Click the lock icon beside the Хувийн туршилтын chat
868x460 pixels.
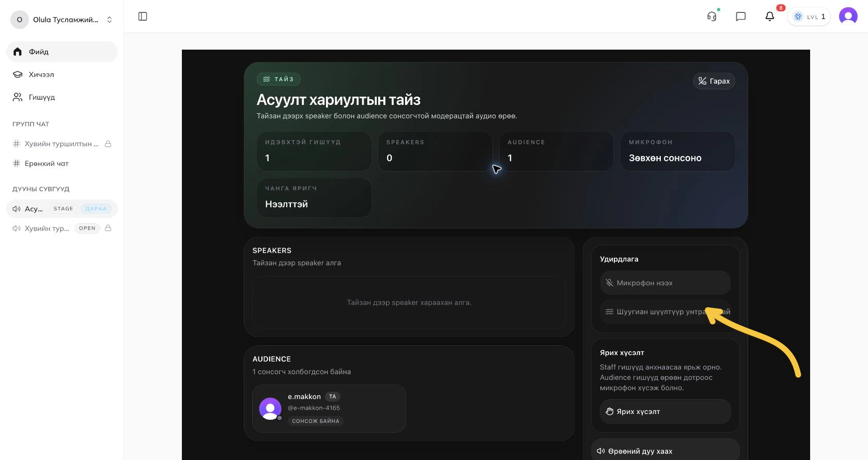[x=108, y=144]
